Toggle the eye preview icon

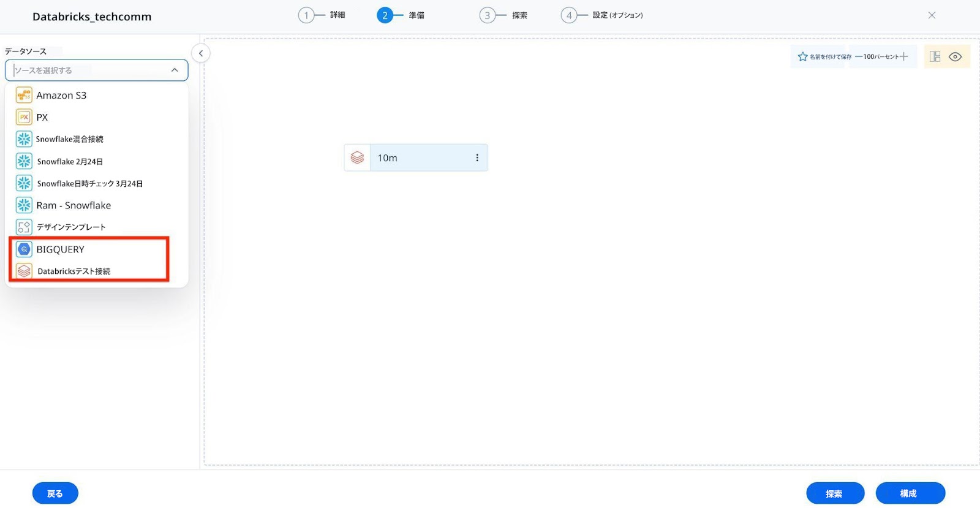tap(955, 56)
